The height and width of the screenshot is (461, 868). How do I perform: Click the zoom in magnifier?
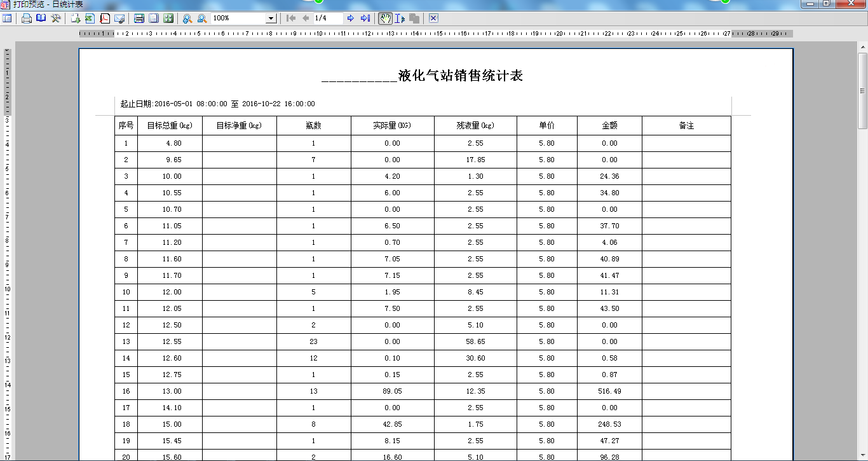tap(187, 18)
